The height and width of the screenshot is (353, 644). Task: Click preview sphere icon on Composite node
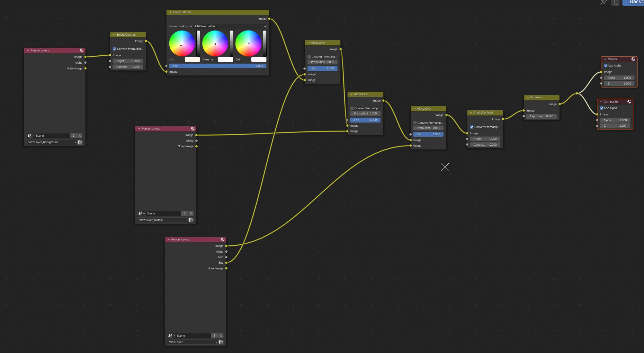(629, 102)
